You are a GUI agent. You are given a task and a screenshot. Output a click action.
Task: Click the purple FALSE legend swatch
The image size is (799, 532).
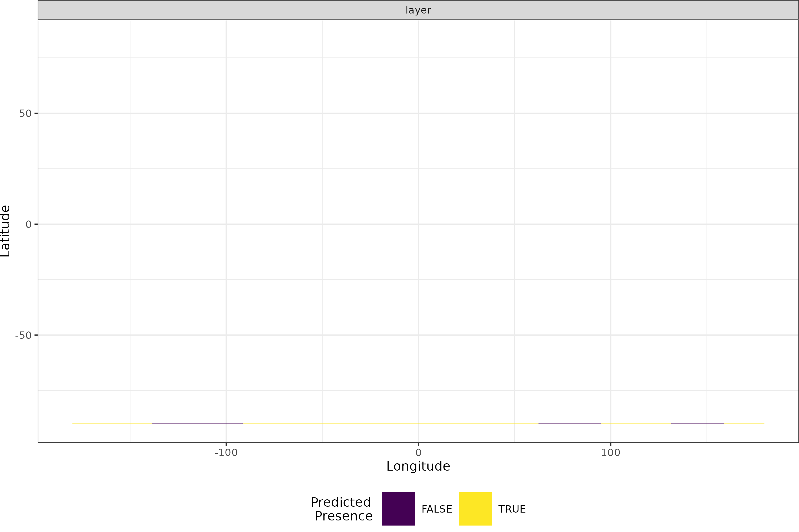tap(398, 509)
